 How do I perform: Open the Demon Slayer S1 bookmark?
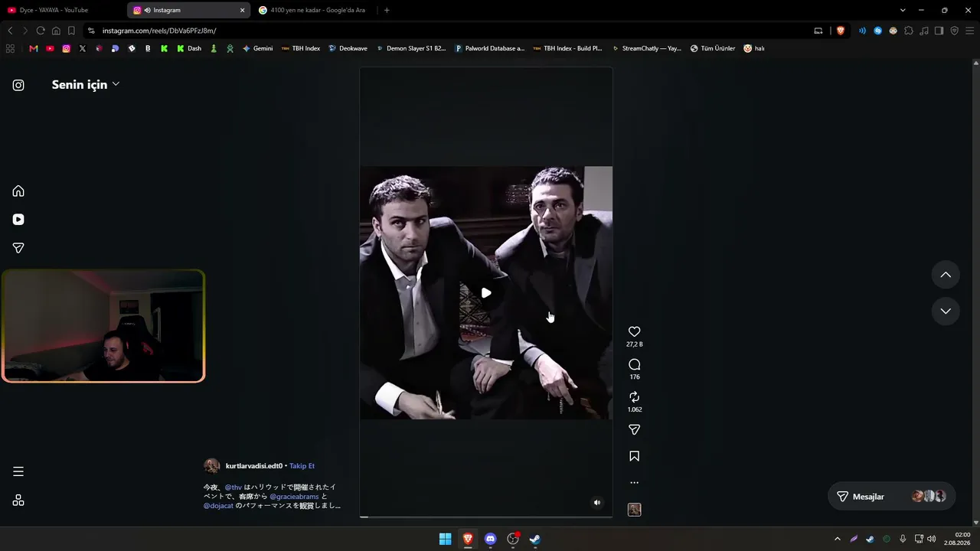(x=410, y=48)
